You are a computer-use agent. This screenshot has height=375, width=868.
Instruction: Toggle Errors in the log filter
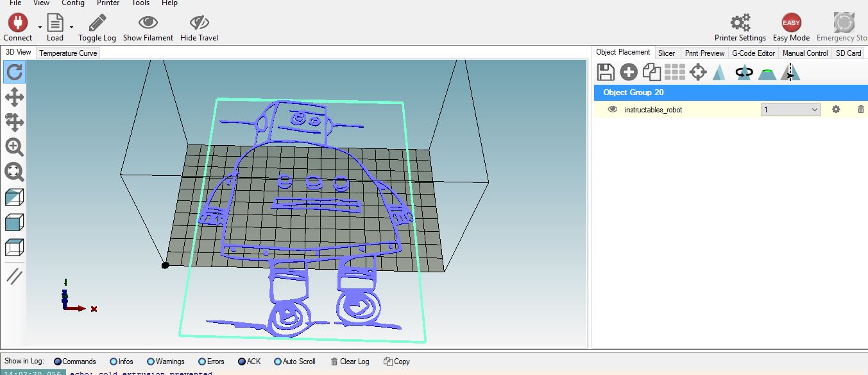click(211, 362)
